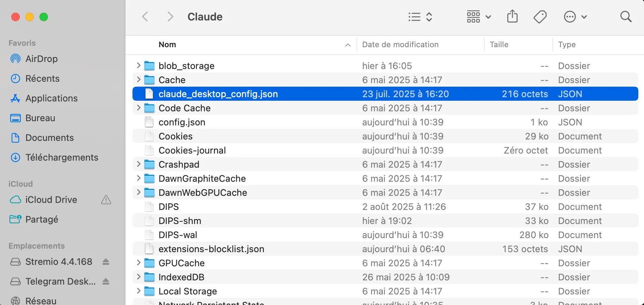Expand the Local Storage folder
This screenshot has height=305, width=644.
(138, 291)
